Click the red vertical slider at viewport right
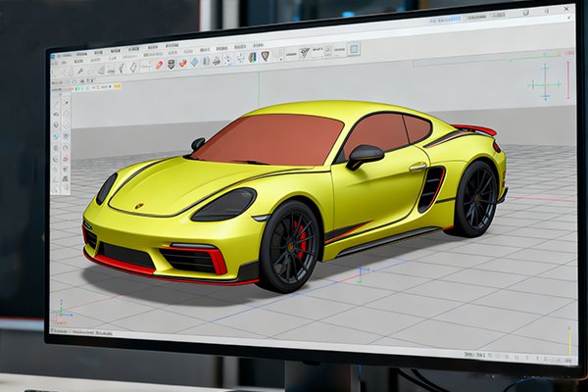This screenshot has width=588, height=392. pyautogui.click(x=568, y=80)
